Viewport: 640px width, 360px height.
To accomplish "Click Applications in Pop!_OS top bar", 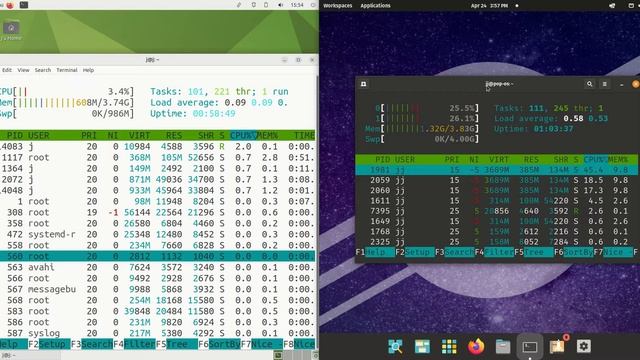I will click(x=376, y=6).
